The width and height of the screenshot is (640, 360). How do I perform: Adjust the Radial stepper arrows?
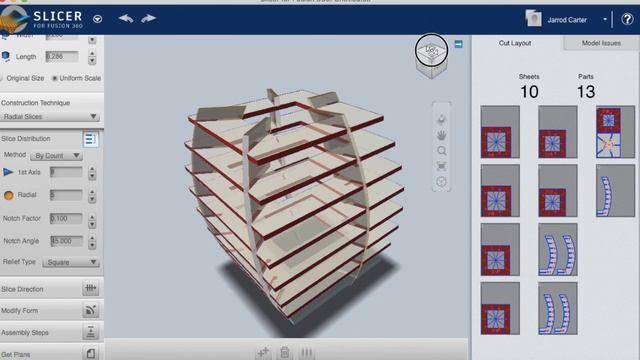pos(92,196)
